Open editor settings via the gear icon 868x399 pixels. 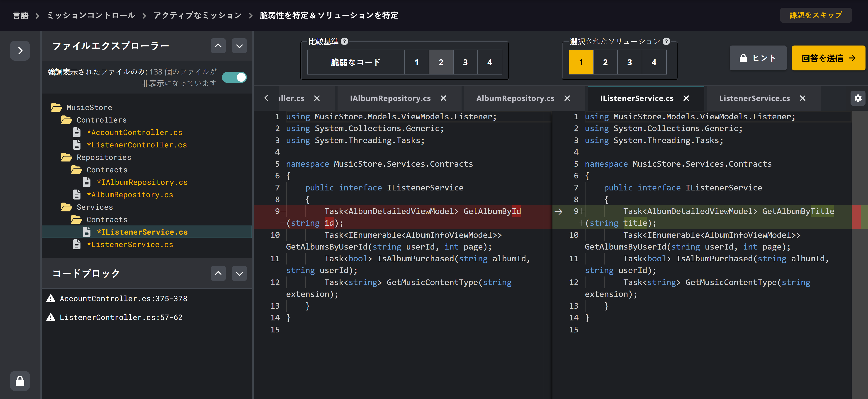pos(858,98)
